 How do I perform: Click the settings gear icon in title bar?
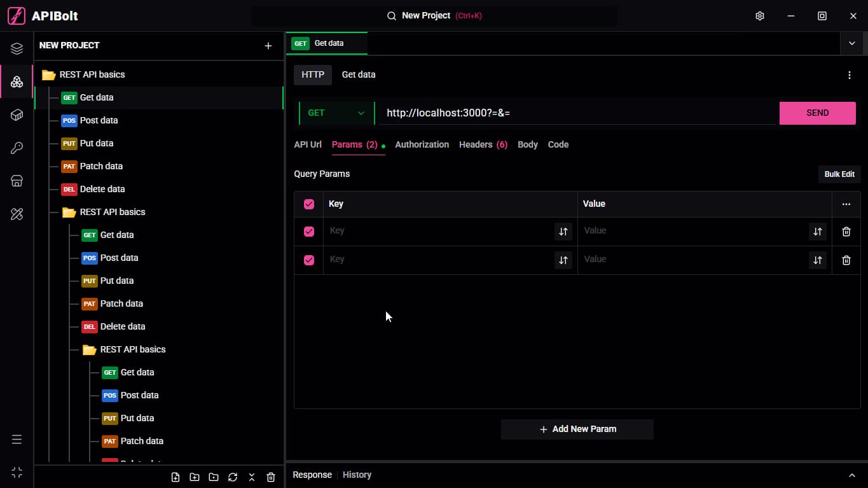coord(759,16)
